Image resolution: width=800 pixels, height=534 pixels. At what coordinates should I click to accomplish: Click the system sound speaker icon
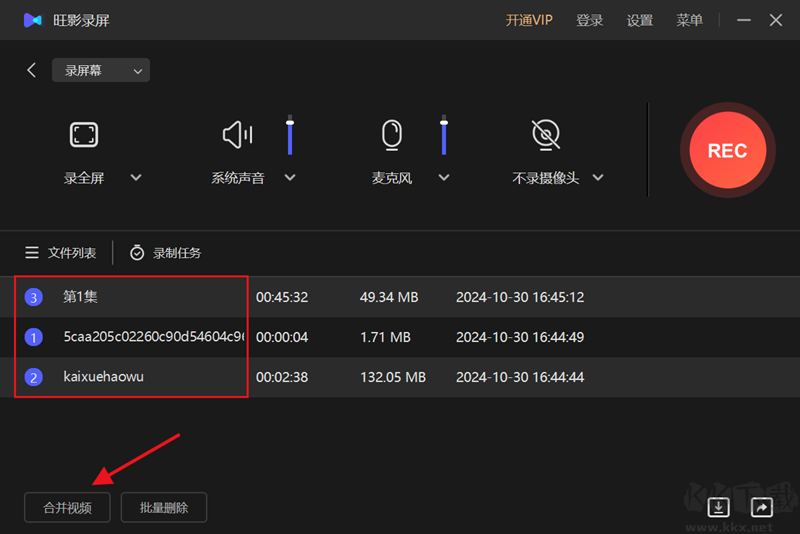click(x=237, y=134)
